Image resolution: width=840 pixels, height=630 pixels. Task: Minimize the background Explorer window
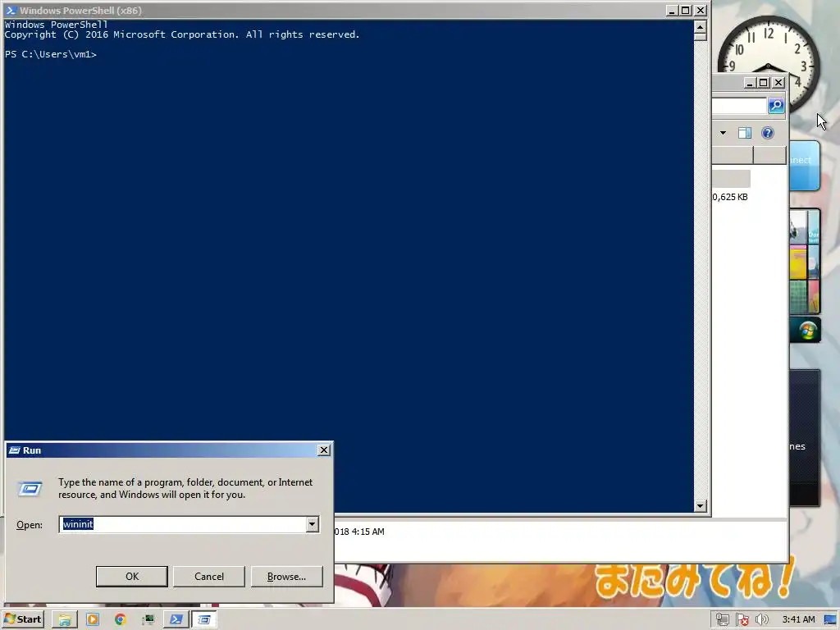point(750,83)
